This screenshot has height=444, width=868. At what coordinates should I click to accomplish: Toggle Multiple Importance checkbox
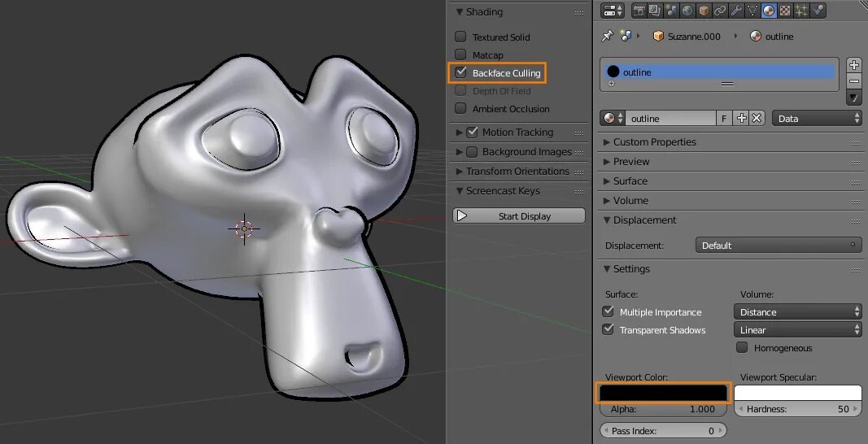coord(608,311)
